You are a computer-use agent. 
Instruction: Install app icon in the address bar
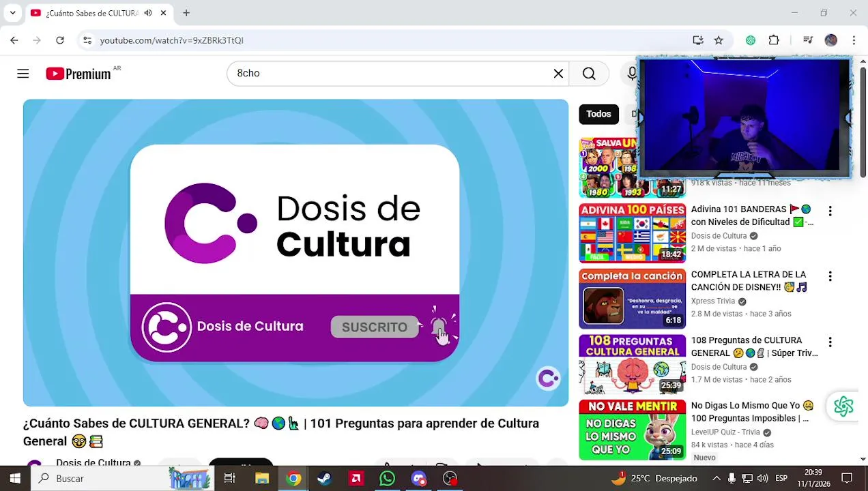[x=697, y=40]
